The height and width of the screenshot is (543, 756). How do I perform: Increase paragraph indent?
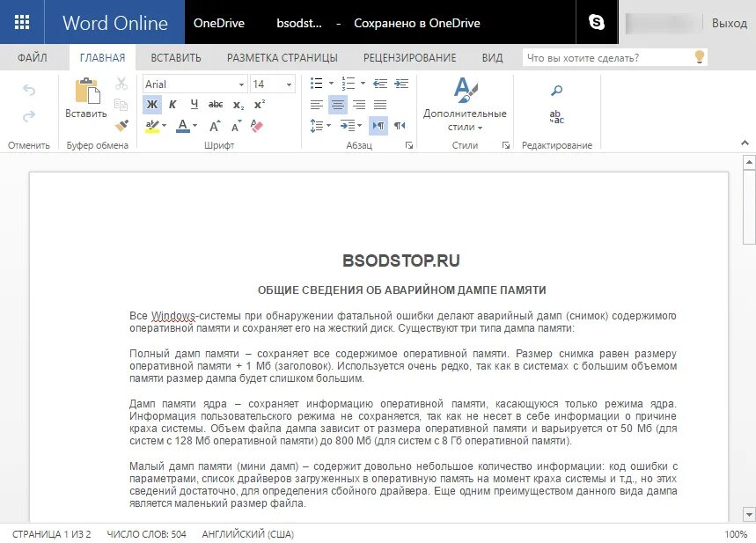[401, 84]
